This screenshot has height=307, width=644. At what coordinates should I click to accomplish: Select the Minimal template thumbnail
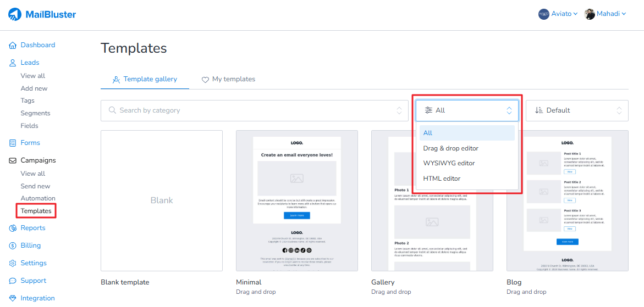tap(297, 200)
